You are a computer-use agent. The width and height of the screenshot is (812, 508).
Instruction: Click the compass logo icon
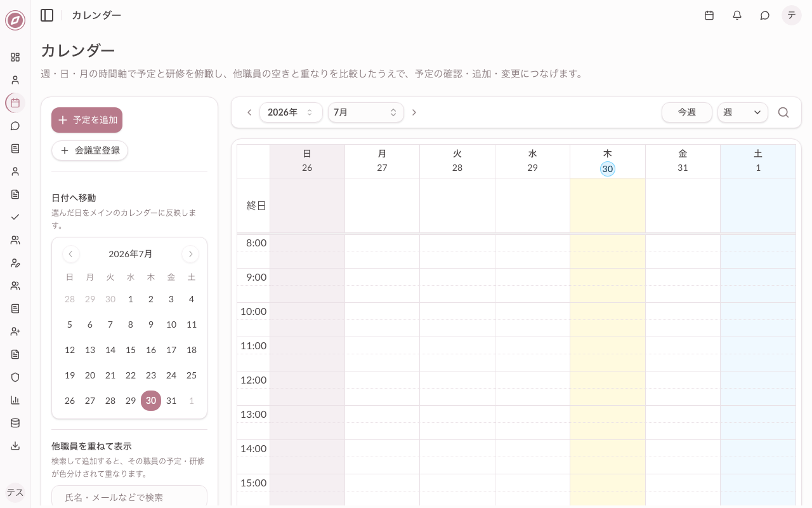pos(15,20)
